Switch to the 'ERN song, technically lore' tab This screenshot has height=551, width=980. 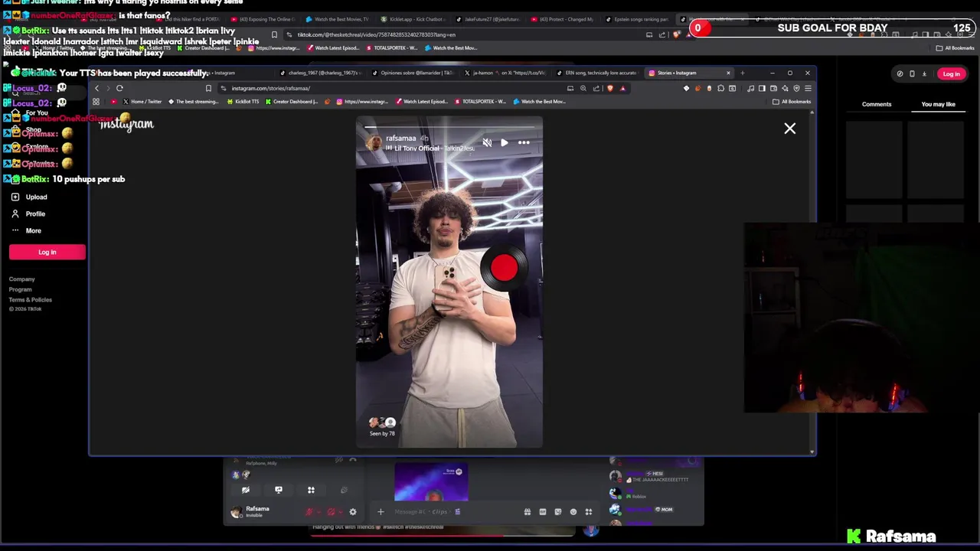pos(597,73)
